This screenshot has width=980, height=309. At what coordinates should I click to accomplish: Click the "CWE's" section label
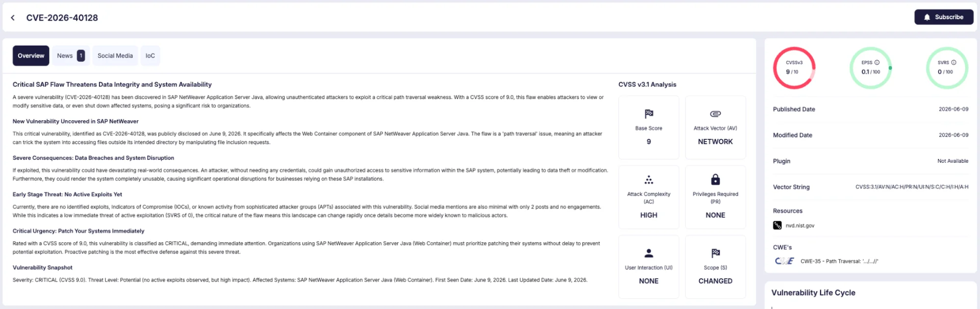click(782, 247)
